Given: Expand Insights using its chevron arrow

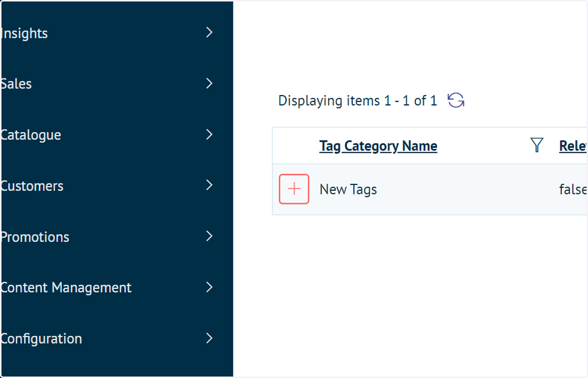Looking at the screenshot, I should 210,32.
